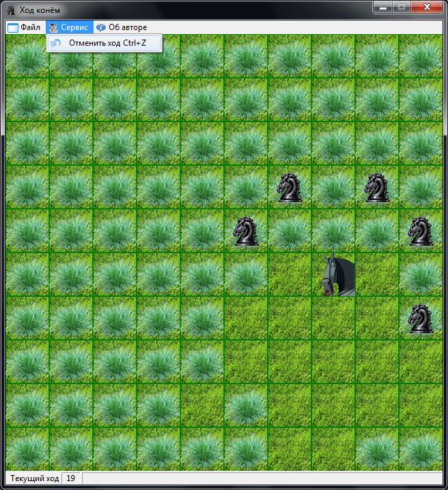Maximize the Ход конём window

402,8
